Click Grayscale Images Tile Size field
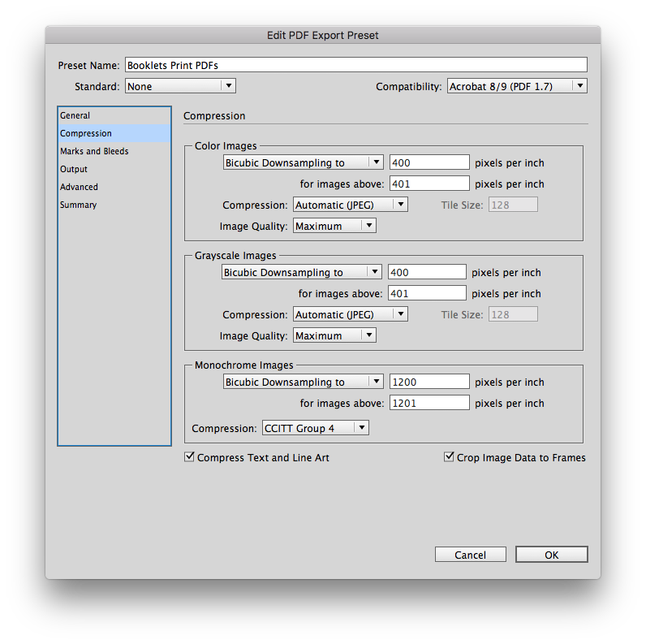The height and width of the screenshot is (644, 646). point(513,314)
